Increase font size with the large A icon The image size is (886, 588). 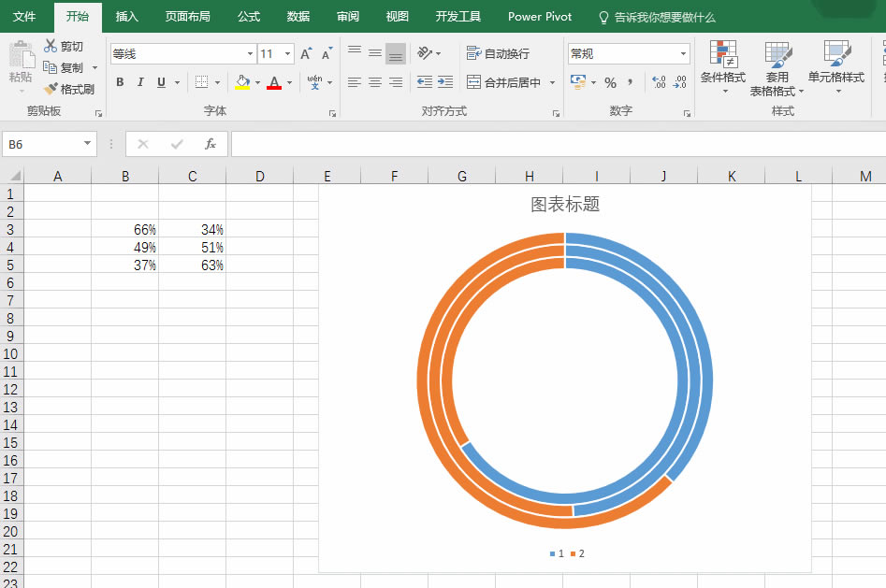point(306,53)
